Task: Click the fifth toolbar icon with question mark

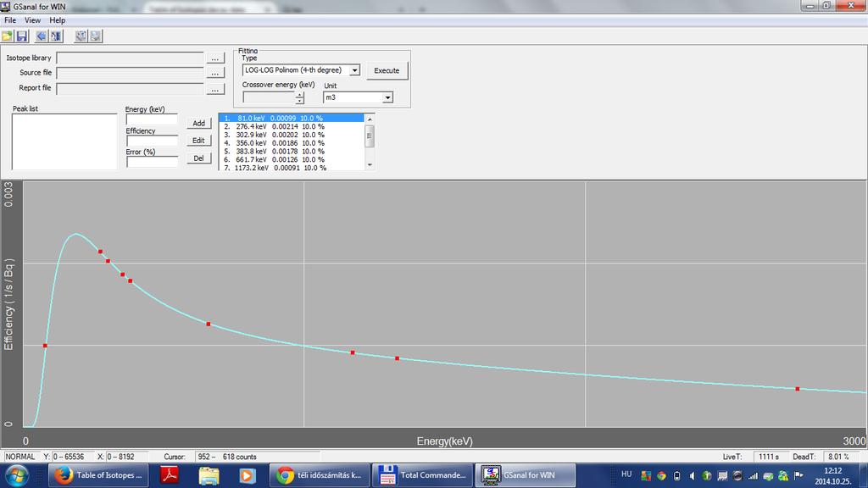Action: tap(81, 36)
